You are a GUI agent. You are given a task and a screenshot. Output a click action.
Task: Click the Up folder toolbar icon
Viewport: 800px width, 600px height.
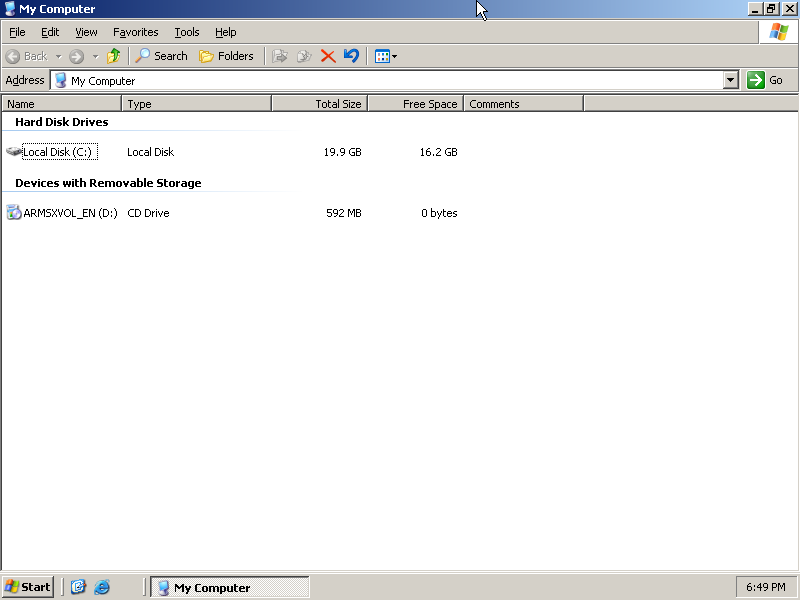[x=114, y=56]
